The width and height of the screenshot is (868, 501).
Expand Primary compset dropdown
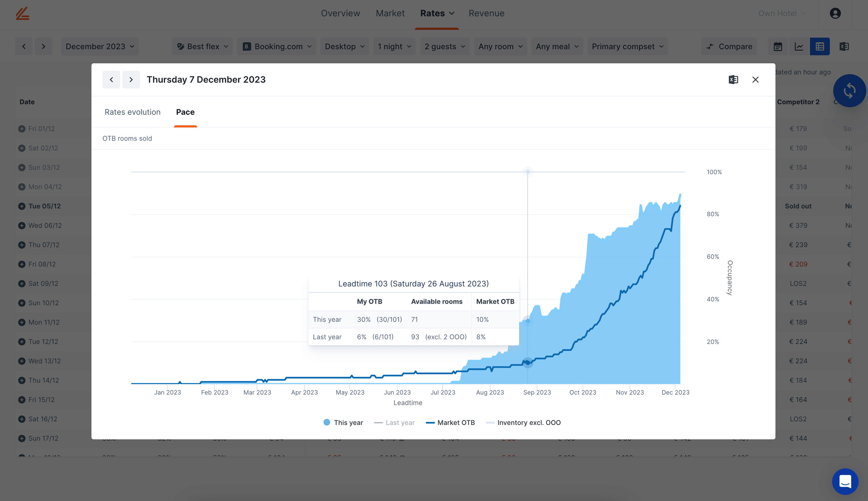coord(627,47)
